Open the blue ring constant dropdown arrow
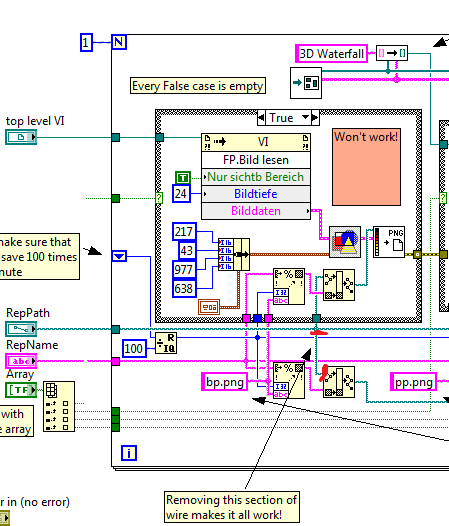 tap(119, 256)
